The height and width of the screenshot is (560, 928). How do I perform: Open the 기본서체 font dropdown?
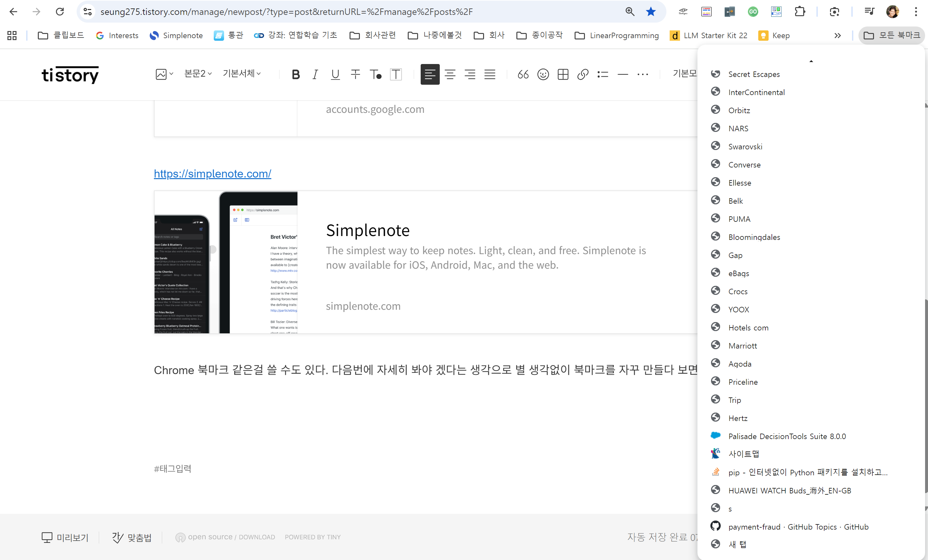point(242,73)
